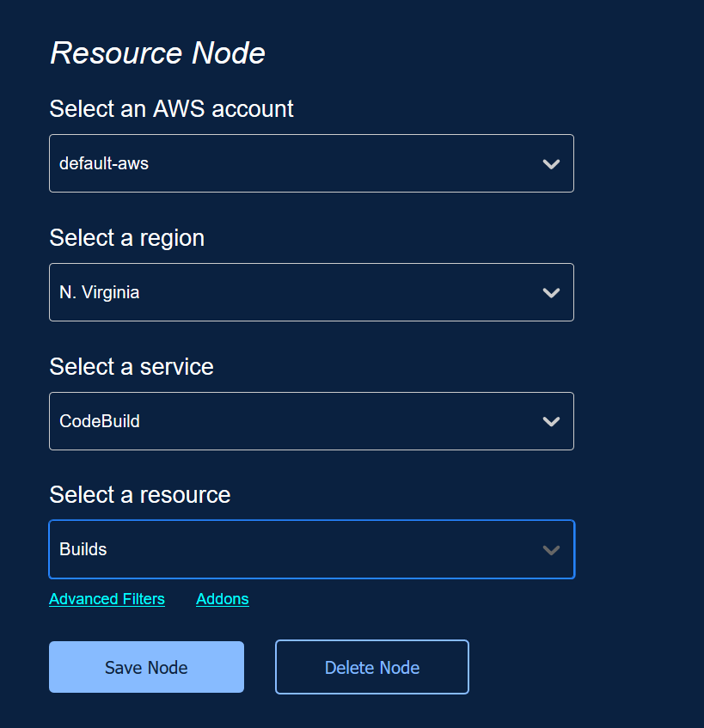Click the Resource Node heading
The width and height of the screenshot is (704, 728).
(x=157, y=53)
